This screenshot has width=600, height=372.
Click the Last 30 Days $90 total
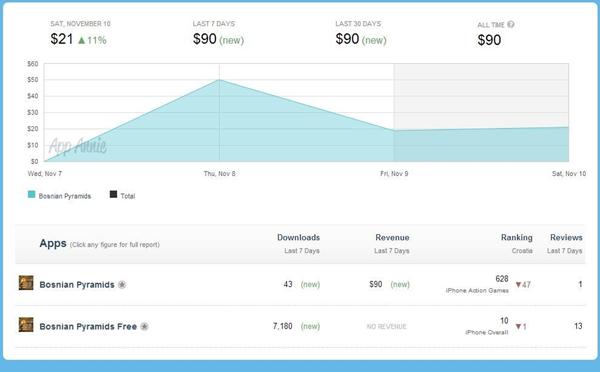click(347, 39)
